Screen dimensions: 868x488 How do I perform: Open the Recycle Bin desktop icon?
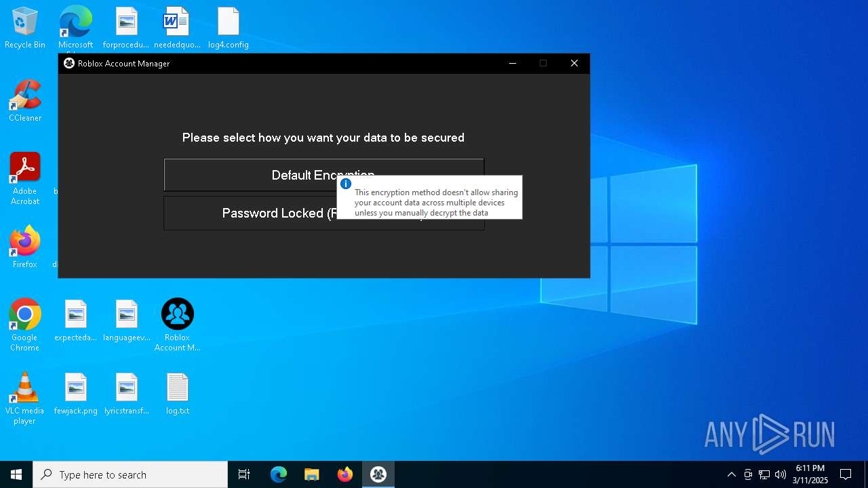pyautogui.click(x=25, y=28)
